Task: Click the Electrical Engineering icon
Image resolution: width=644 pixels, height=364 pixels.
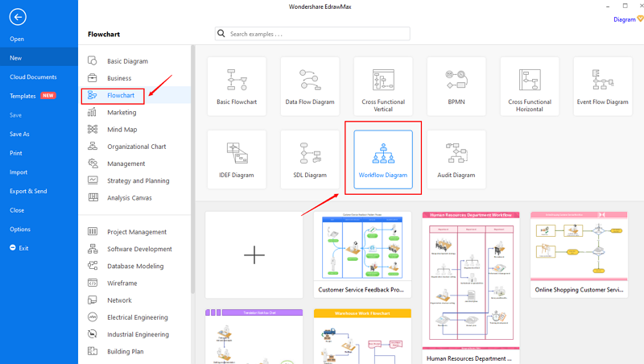Action: coord(93,317)
